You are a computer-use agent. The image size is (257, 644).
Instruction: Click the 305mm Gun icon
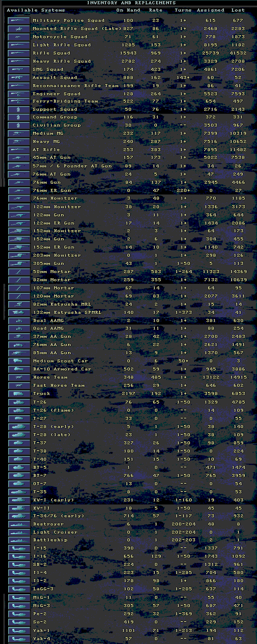pyautogui.click(x=19, y=264)
